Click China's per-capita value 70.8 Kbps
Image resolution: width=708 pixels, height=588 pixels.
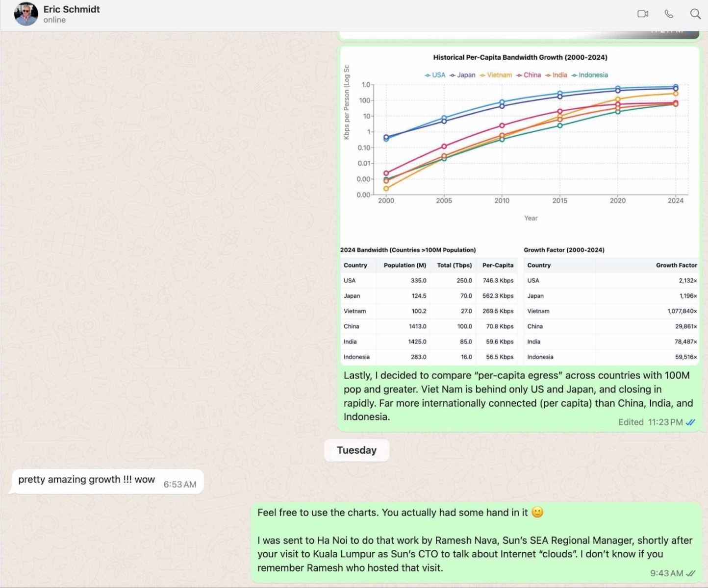click(x=500, y=326)
